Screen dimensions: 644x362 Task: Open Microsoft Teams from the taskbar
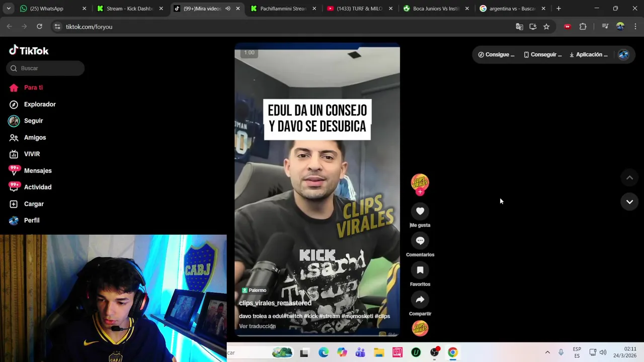pos(360,352)
